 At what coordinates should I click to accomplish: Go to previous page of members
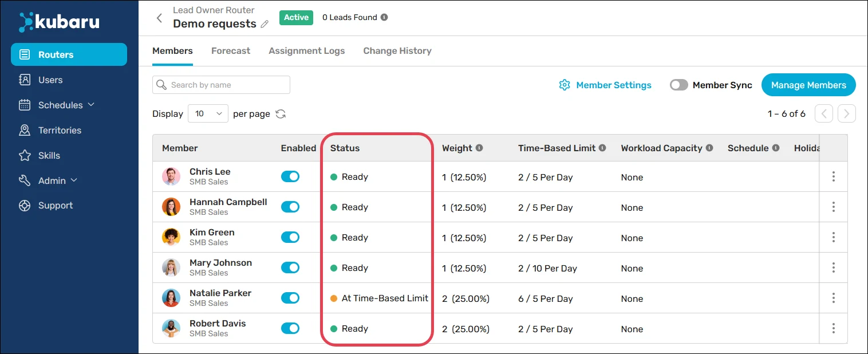pyautogui.click(x=824, y=113)
